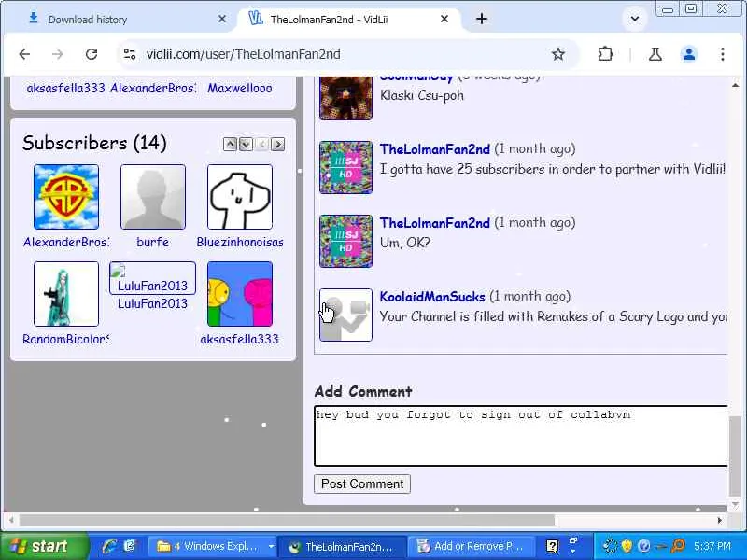Select the TheLolmanFan2nd - VidLii tab
This screenshot has height=560, width=747.
coord(348,20)
